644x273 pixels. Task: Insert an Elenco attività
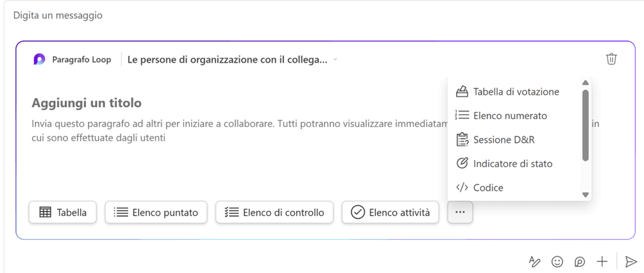[x=390, y=212]
